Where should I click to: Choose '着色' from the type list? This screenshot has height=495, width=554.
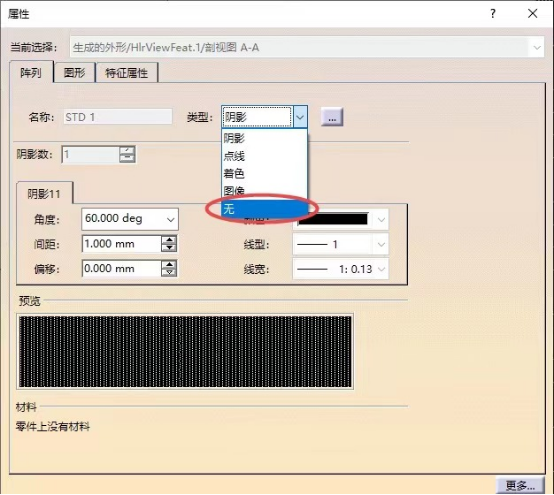264,173
